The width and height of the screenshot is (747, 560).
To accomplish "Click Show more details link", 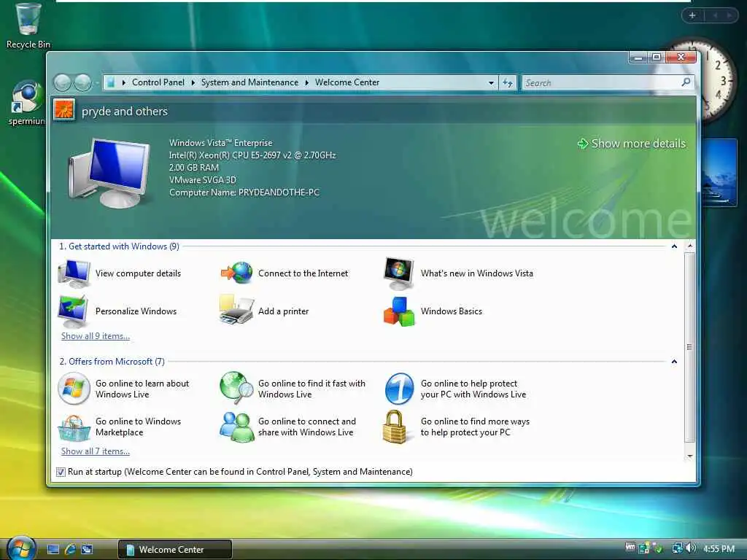I will tap(631, 144).
